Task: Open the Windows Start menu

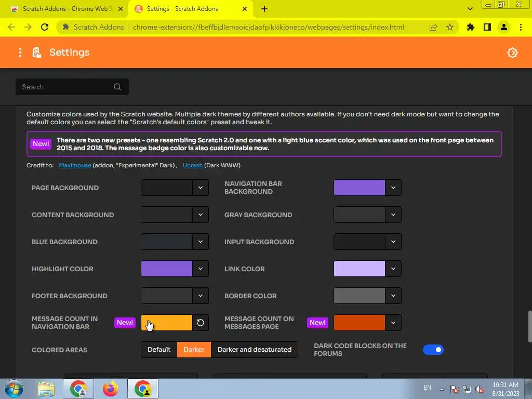Action: (x=14, y=389)
